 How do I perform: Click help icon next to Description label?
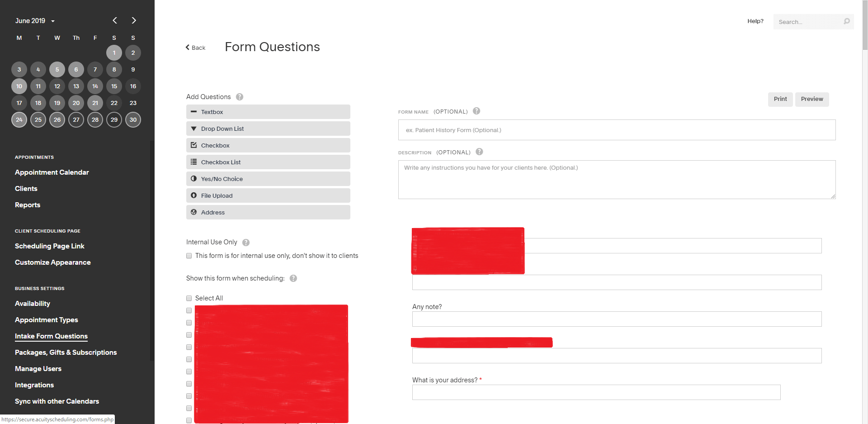479,152
